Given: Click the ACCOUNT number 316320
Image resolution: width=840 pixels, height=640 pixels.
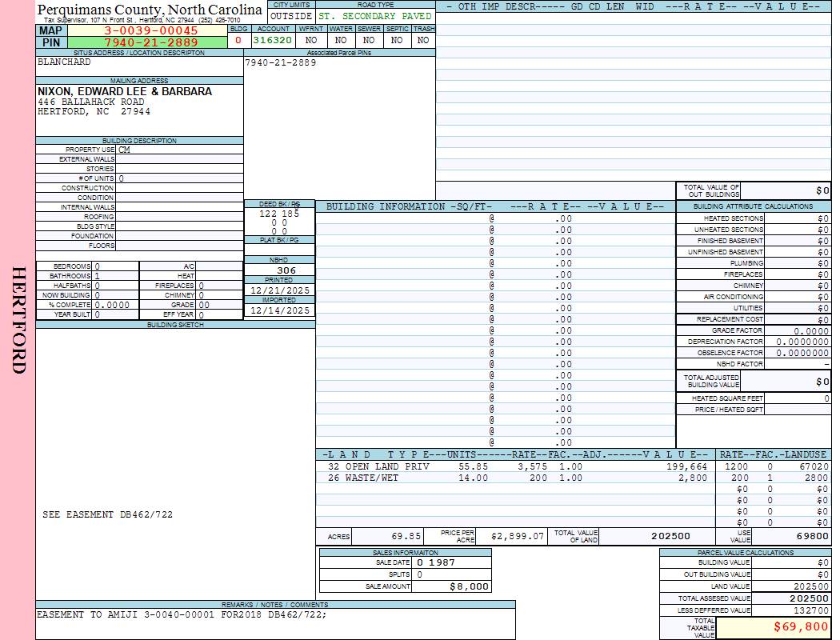Looking at the screenshot, I should tap(273, 40).
